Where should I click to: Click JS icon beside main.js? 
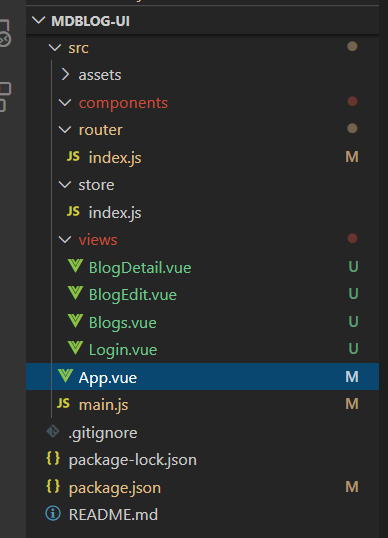click(63, 403)
